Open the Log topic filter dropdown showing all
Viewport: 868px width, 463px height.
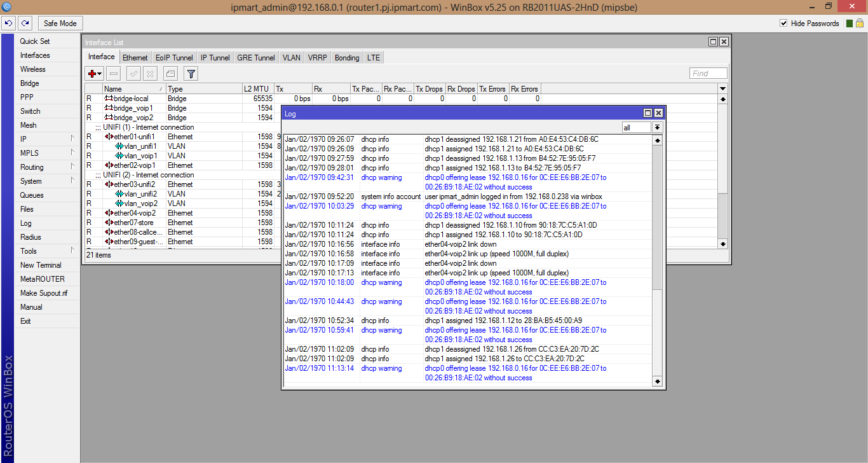pyautogui.click(x=657, y=128)
